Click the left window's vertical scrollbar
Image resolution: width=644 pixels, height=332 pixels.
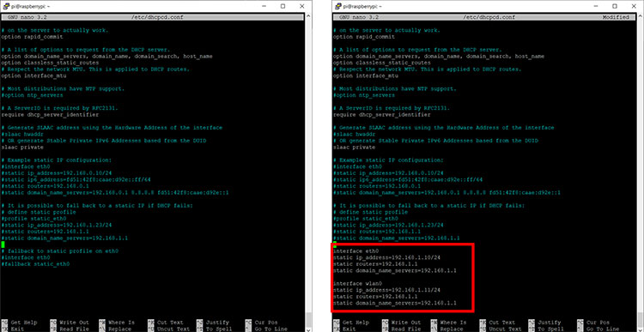click(308, 172)
